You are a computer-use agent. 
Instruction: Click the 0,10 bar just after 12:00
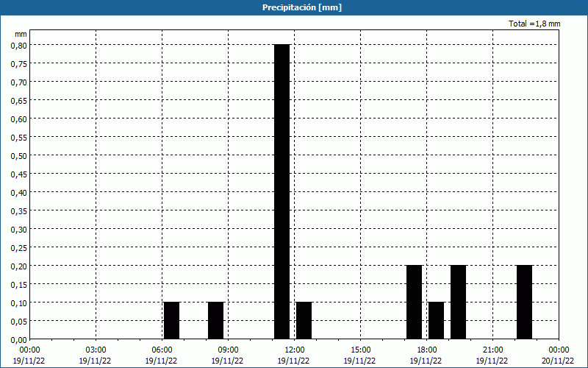coord(304,320)
